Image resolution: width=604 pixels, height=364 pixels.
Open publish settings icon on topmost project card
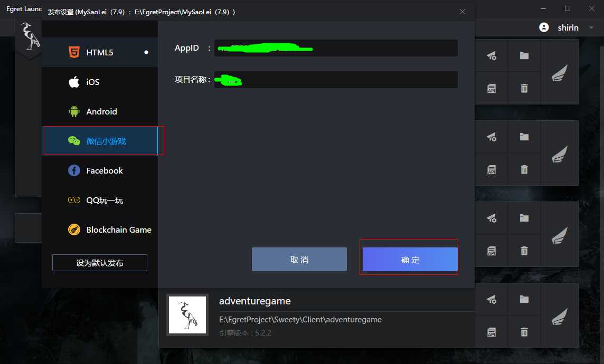492,56
